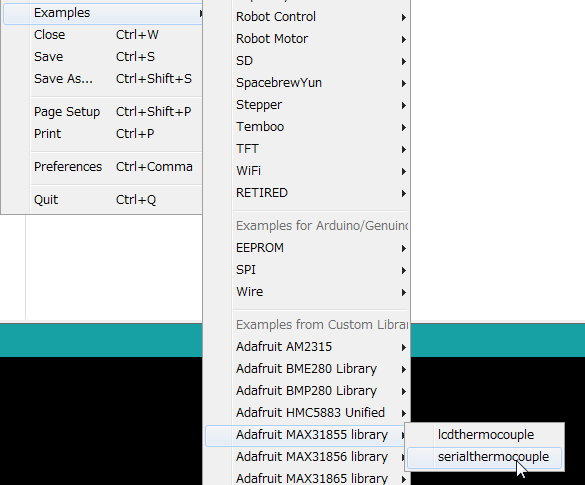Open the SpacebrewYun examples submenu
The image size is (585, 485).
308,83
